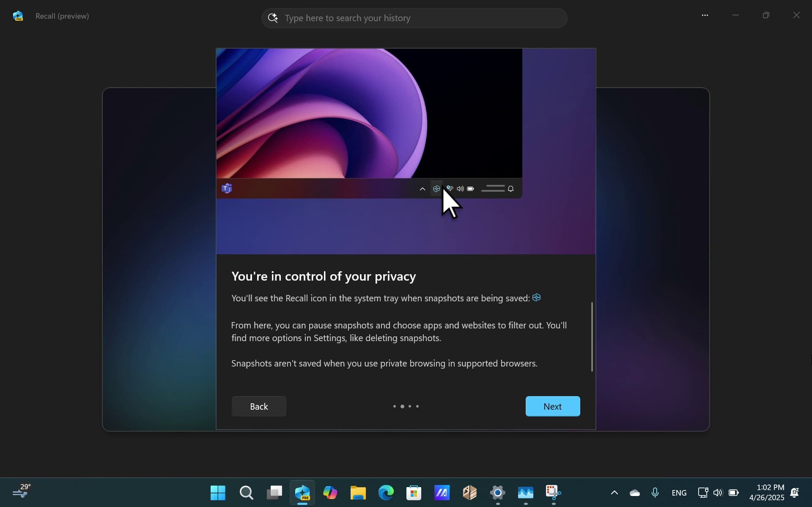Image resolution: width=812 pixels, height=507 pixels.
Task: Open Task View on the taskbar
Action: (274, 493)
